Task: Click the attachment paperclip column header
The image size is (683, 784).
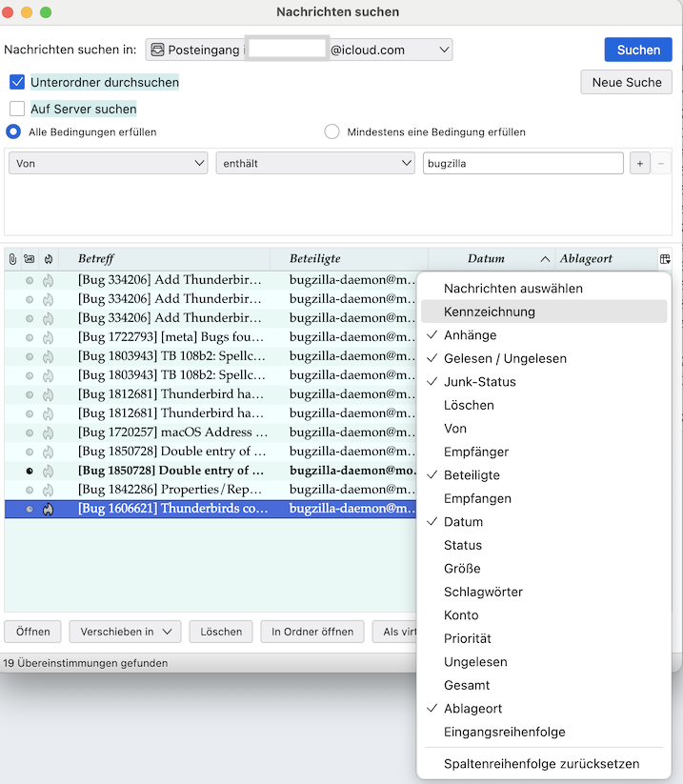Action: (x=11, y=259)
